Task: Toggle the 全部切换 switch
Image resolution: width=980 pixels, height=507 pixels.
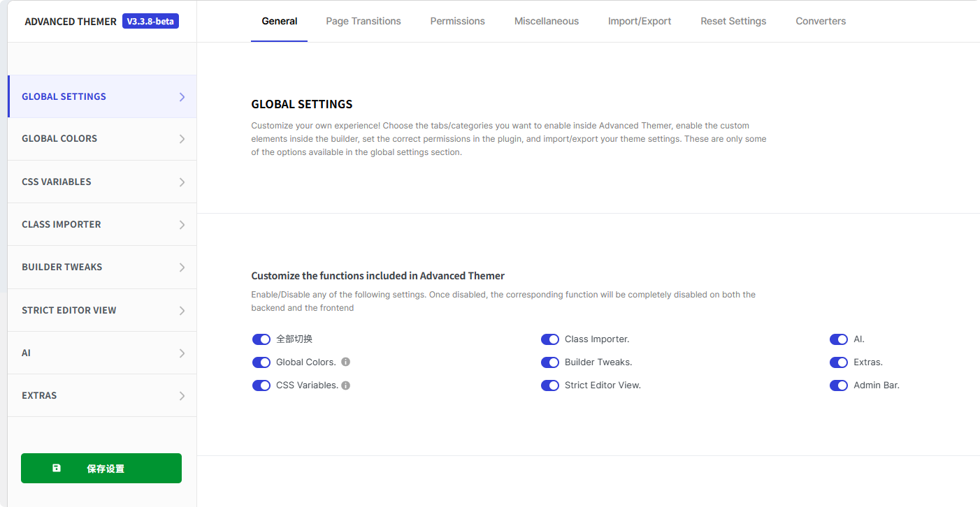Action: click(x=261, y=339)
